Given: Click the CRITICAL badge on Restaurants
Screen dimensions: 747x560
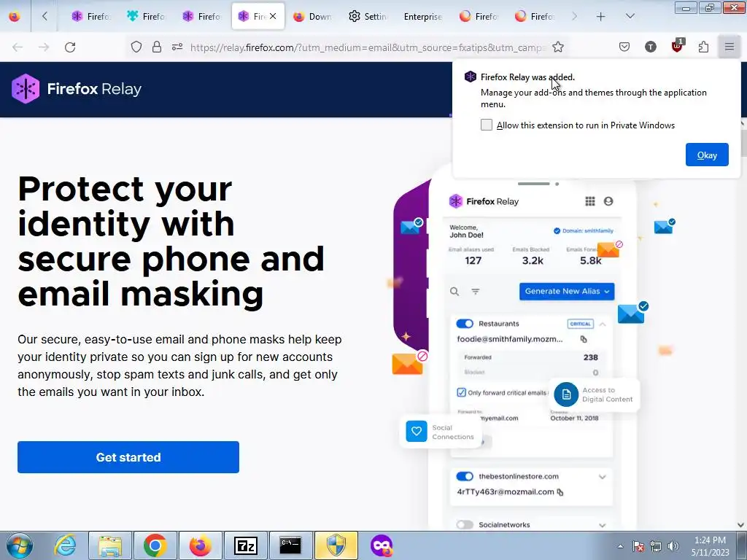Looking at the screenshot, I should coord(580,324).
